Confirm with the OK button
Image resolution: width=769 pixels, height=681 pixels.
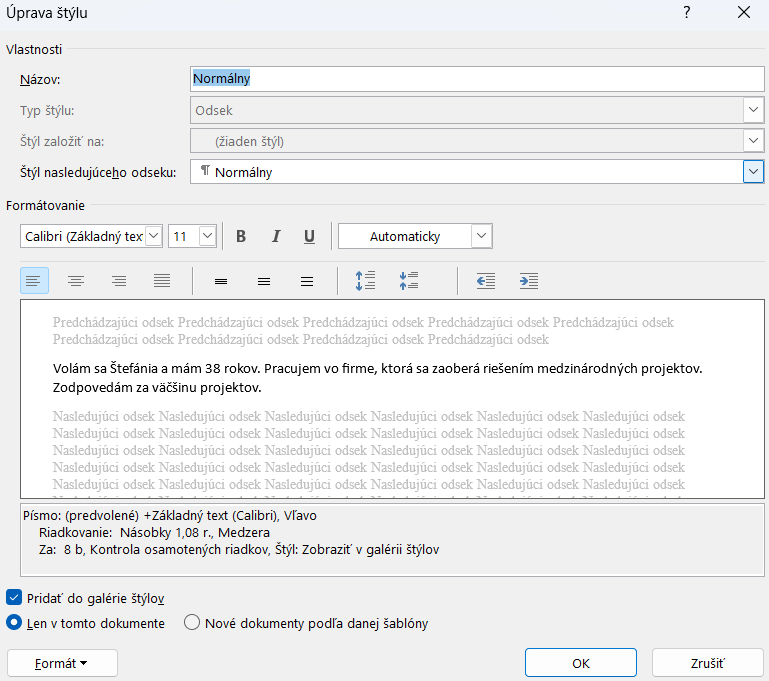pyautogui.click(x=581, y=663)
